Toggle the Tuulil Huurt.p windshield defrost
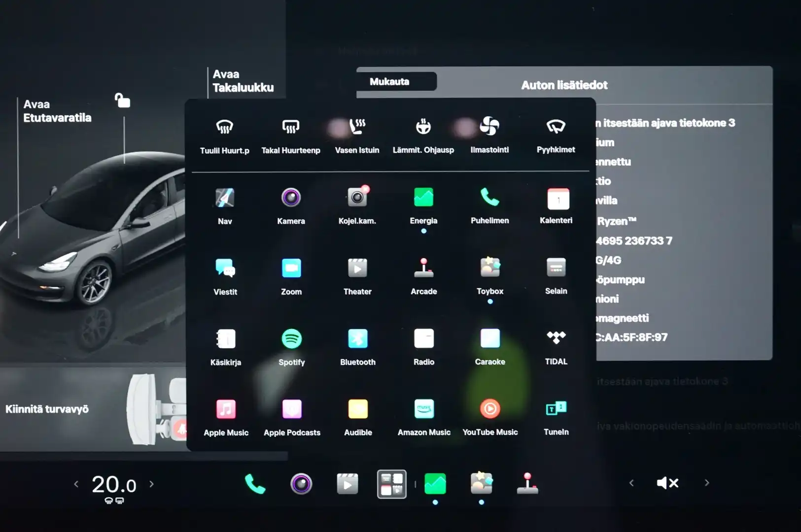 click(225, 136)
